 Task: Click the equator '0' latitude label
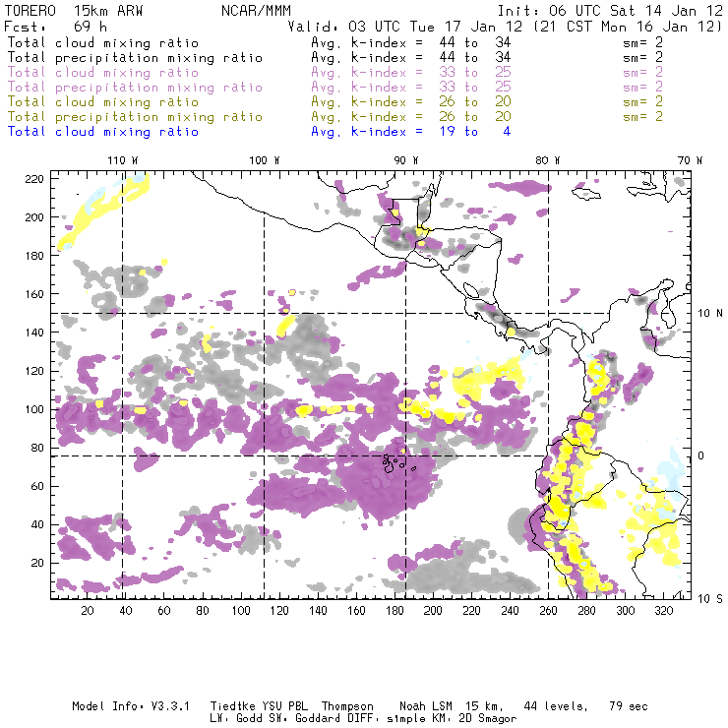[701, 455]
